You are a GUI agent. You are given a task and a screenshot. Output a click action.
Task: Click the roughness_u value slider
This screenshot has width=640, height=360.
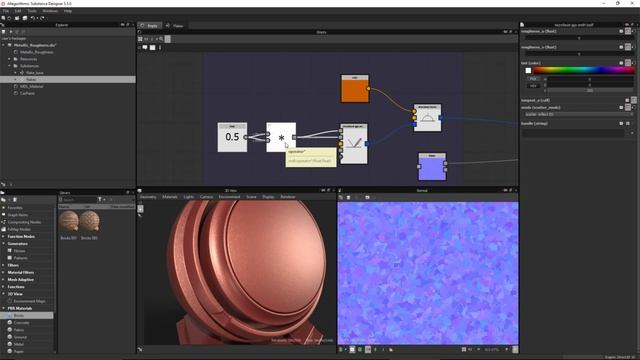tap(579, 38)
